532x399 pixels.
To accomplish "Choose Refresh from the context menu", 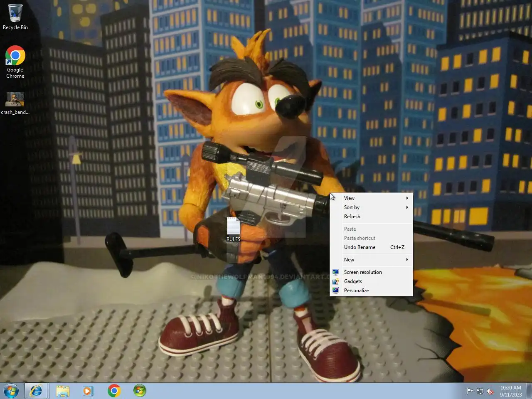I will 372,217.
